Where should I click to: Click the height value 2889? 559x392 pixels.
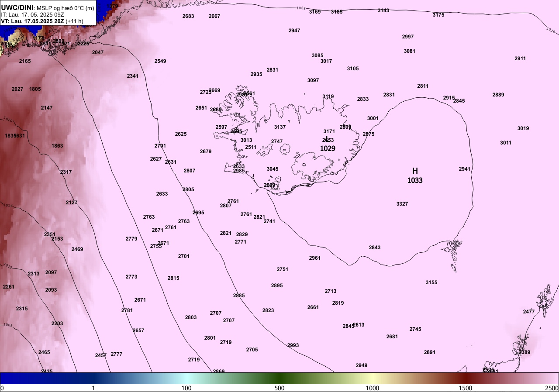(498, 95)
